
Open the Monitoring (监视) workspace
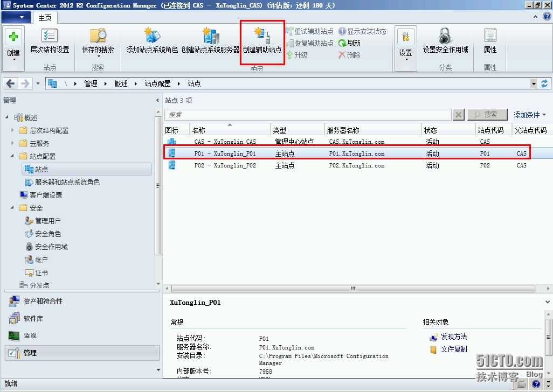click(x=82, y=335)
